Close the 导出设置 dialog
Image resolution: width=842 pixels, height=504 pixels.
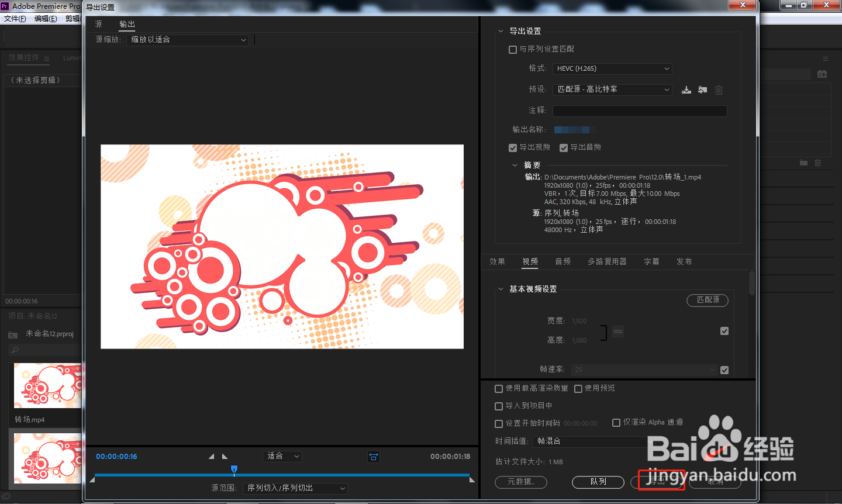click(743, 5)
